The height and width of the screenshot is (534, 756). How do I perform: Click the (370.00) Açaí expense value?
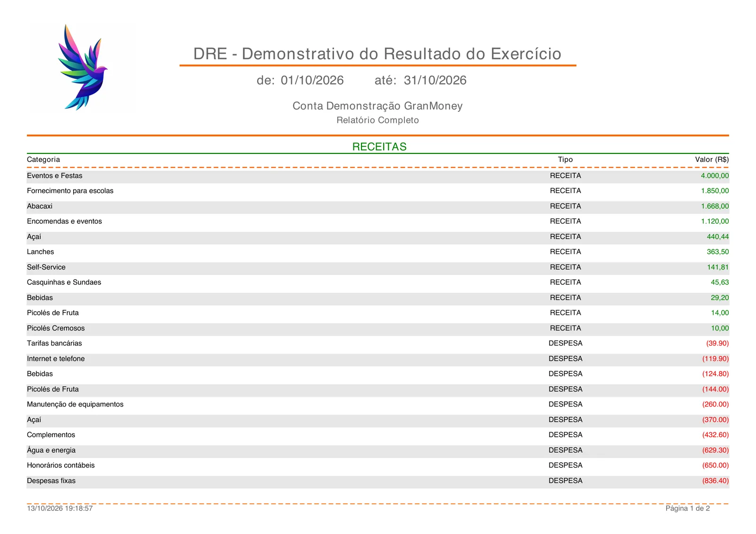tap(715, 420)
